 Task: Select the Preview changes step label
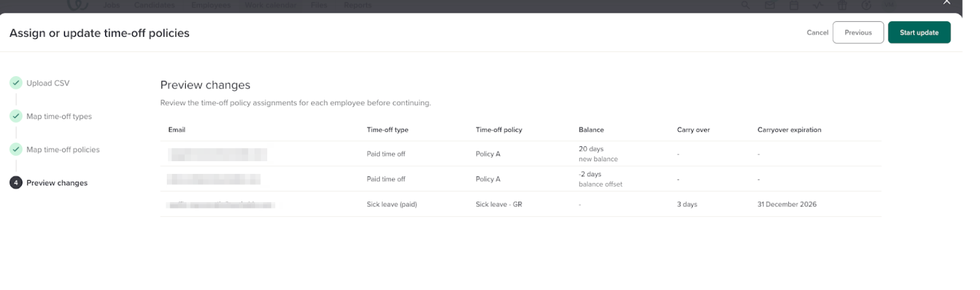[x=57, y=183]
